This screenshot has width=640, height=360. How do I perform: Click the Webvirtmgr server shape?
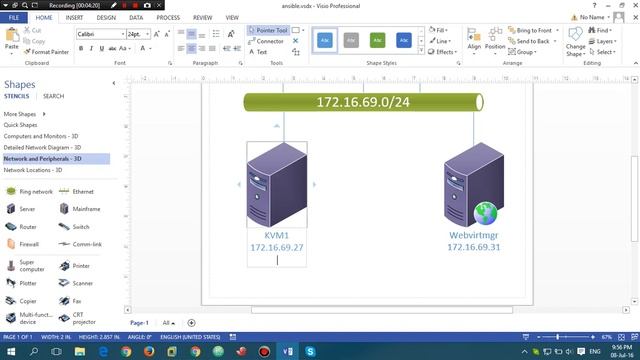[474, 184]
